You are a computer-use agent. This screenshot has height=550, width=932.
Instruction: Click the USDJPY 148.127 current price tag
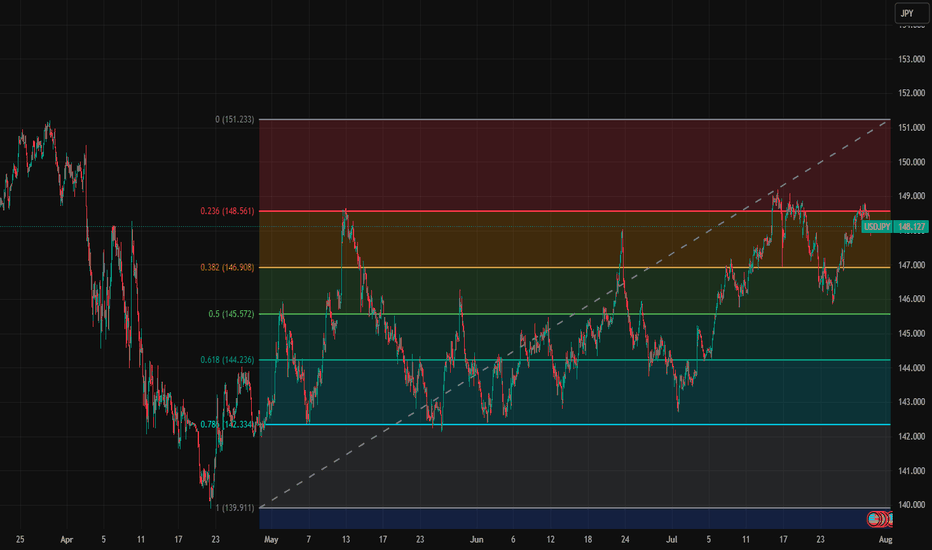(895, 227)
